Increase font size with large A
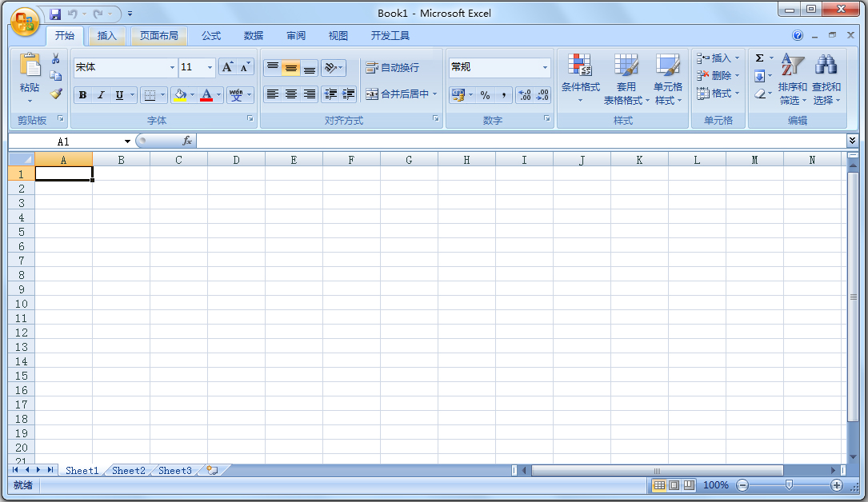 227,67
